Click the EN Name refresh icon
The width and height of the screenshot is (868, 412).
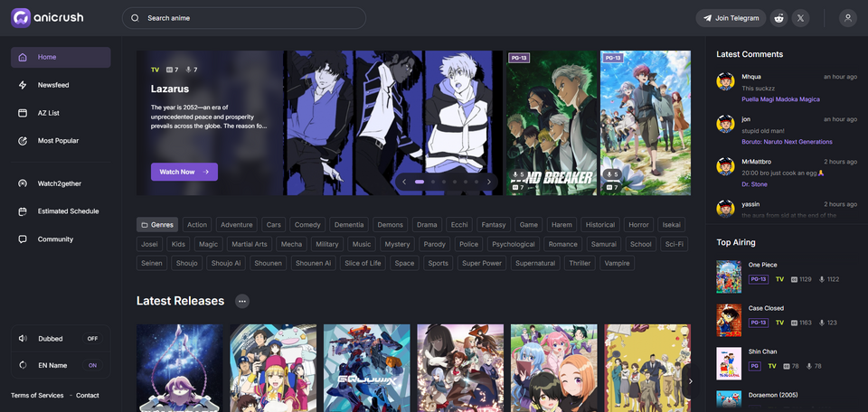[x=23, y=365]
